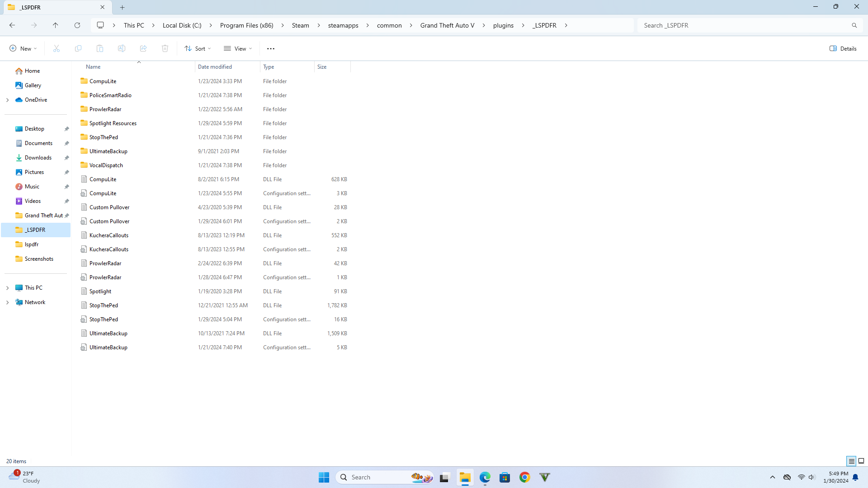Click the Share icon in toolbar

click(x=143, y=48)
